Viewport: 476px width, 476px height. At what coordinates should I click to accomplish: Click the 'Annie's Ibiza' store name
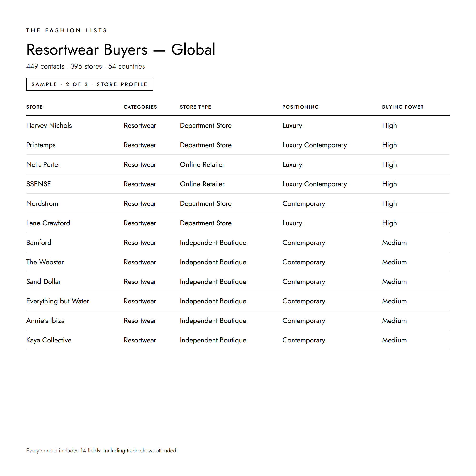pyautogui.click(x=45, y=321)
